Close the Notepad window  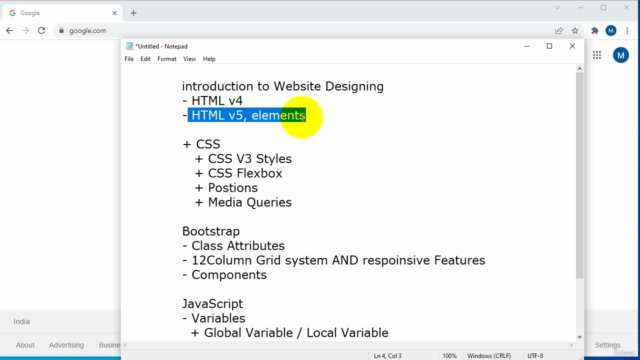coord(572,46)
